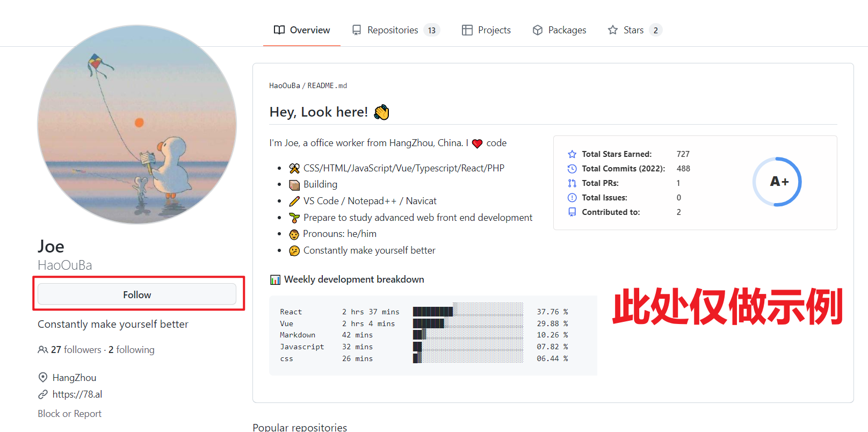Image resolution: width=868 pixels, height=432 pixels.
Task: Click the Markdown 10.26% progress bar
Action: [x=468, y=335]
